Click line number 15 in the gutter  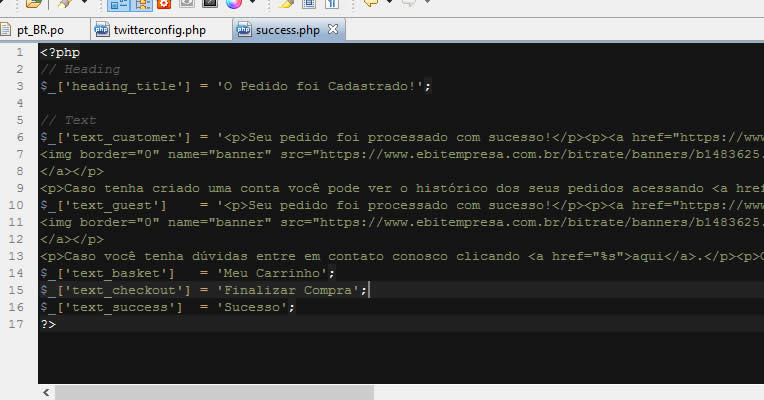pyautogui.click(x=16, y=290)
